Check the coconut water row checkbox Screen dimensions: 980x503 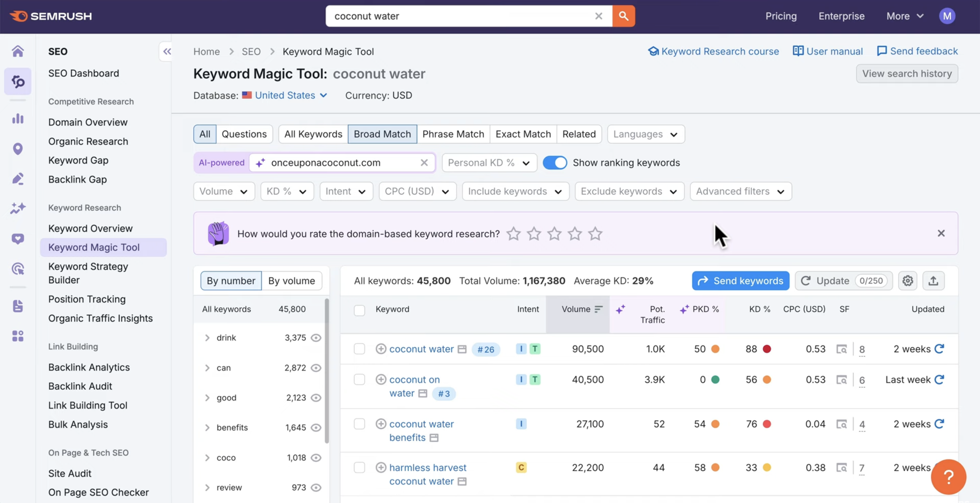(x=359, y=349)
